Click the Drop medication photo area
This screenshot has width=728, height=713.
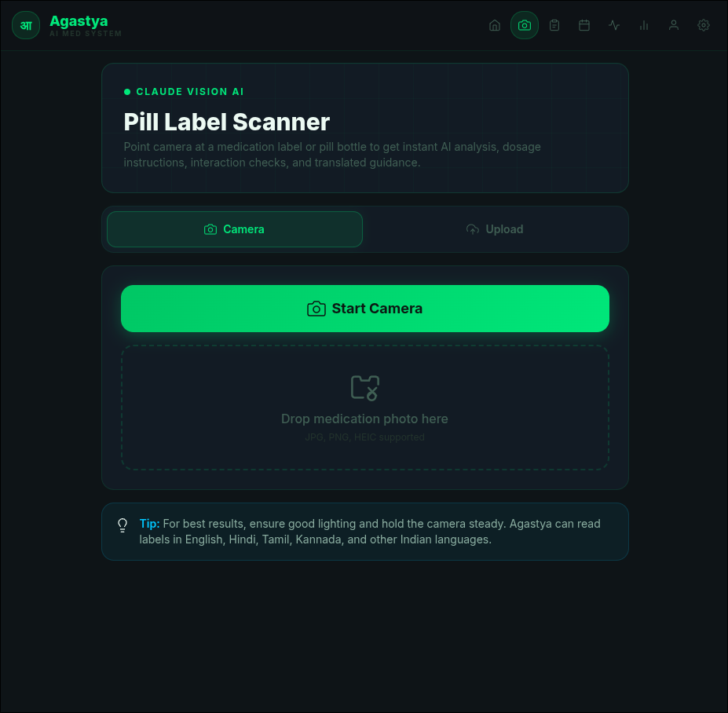(x=365, y=408)
